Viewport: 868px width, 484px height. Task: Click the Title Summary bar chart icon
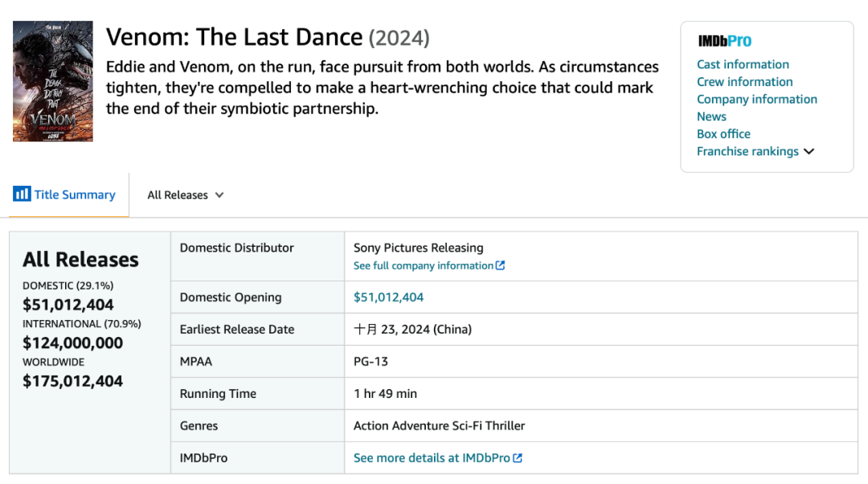pos(22,194)
